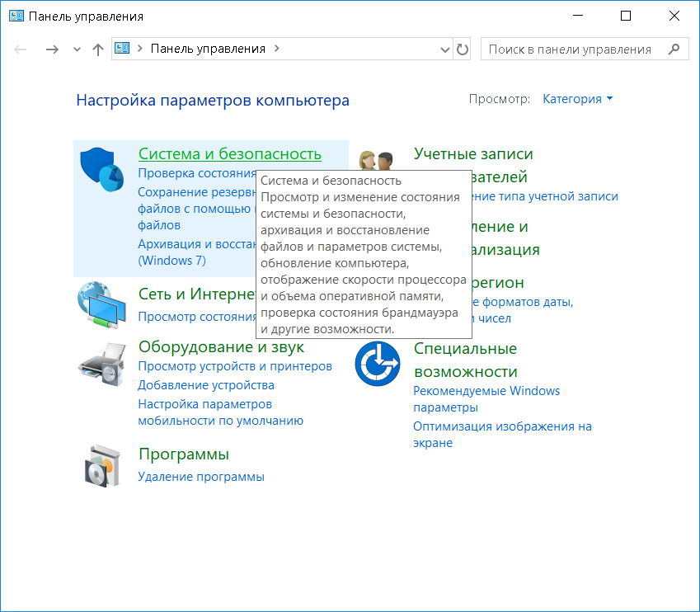Image resolution: width=700 pixels, height=612 pixels.
Task: Click the refresh button in address bar
Action: [463, 49]
